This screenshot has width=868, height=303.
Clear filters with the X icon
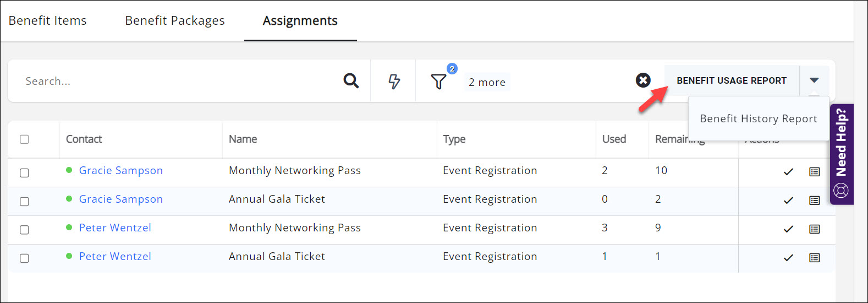coord(643,80)
